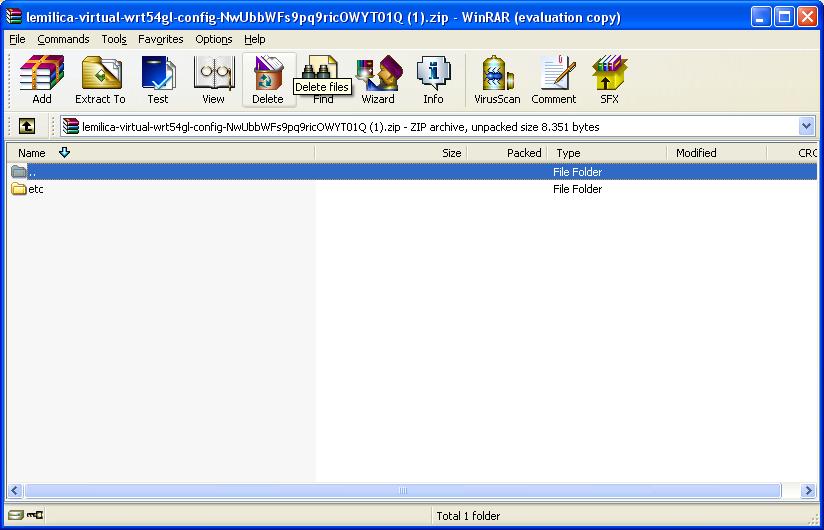Start VirusScan from the toolbar

click(497, 80)
